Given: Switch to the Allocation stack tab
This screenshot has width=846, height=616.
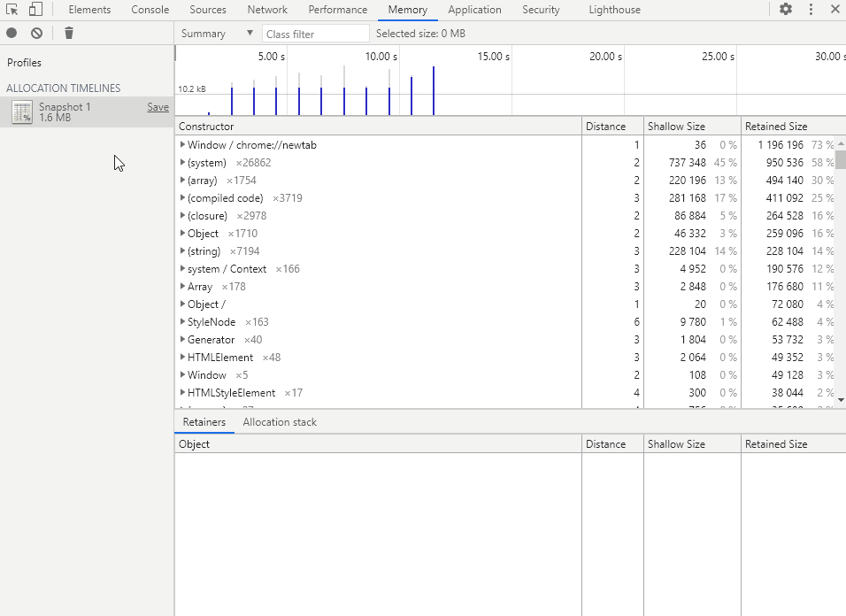Looking at the screenshot, I should point(280,422).
